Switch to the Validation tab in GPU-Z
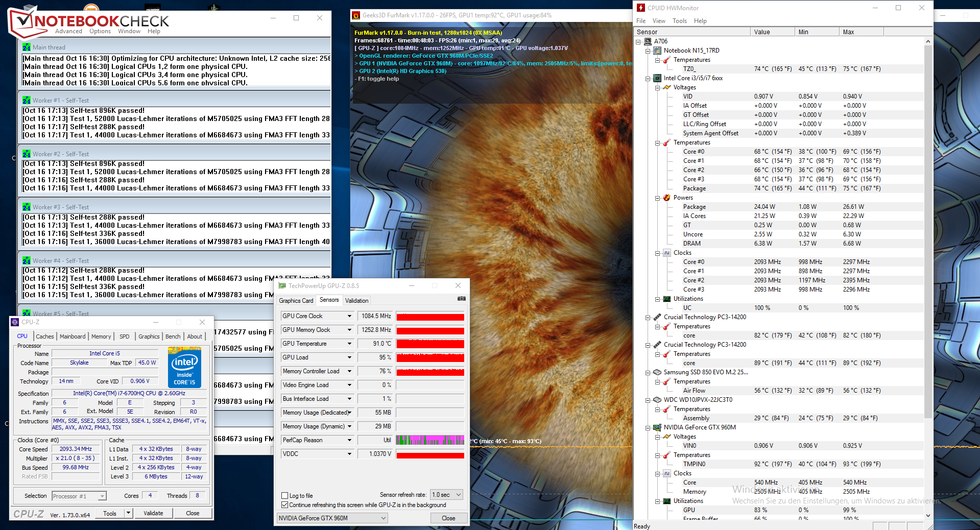980x530 pixels. pos(356,301)
